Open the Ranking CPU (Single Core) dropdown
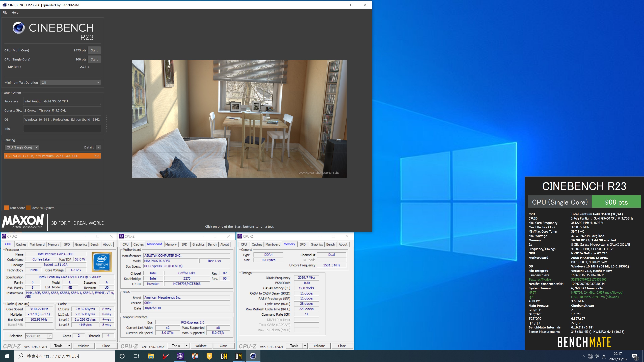This screenshot has width=644, height=362. tap(22, 147)
